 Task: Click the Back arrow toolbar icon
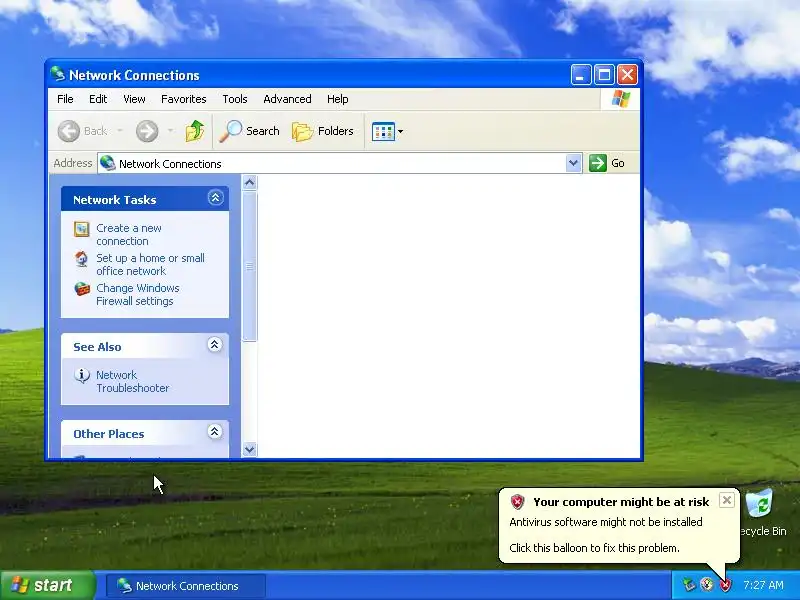coord(68,131)
